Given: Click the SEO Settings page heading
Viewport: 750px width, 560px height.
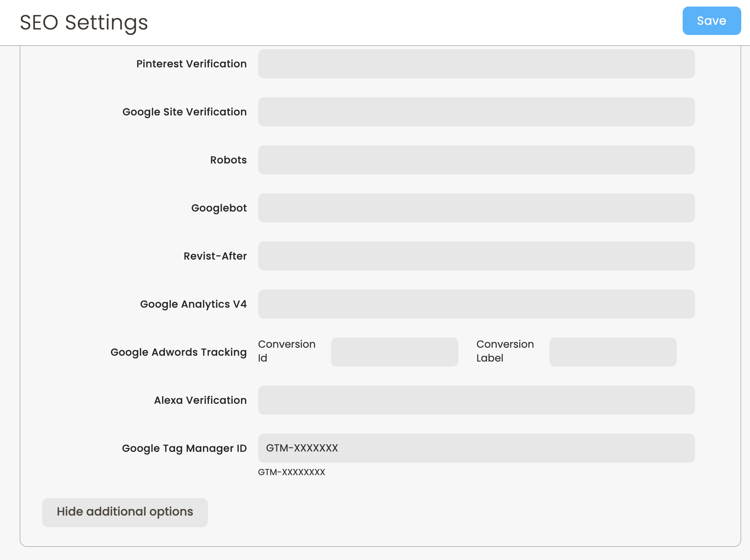Looking at the screenshot, I should (x=84, y=23).
